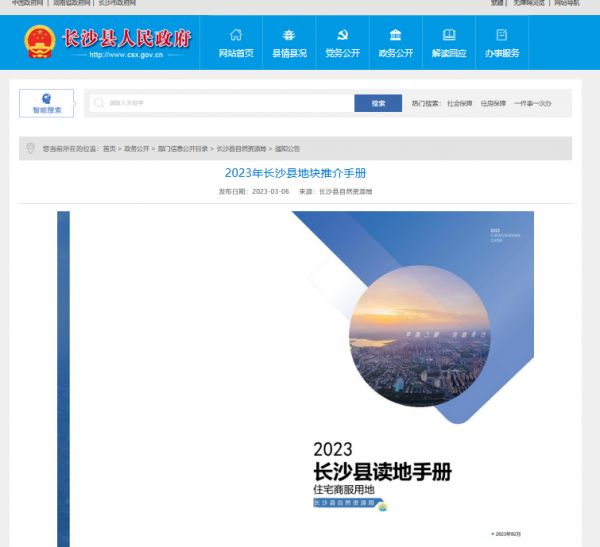
Task: Click the location pin breadcrumb icon
Action: coord(30,148)
